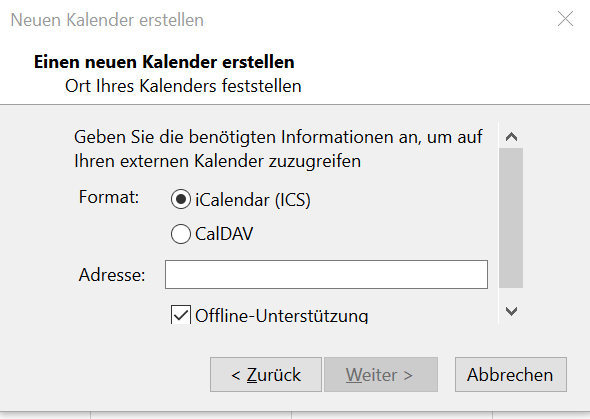Image resolution: width=590 pixels, height=419 pixels.
Task: Close the Neuen Kalender erstellen dialog
Action: [x=565, y=19]
